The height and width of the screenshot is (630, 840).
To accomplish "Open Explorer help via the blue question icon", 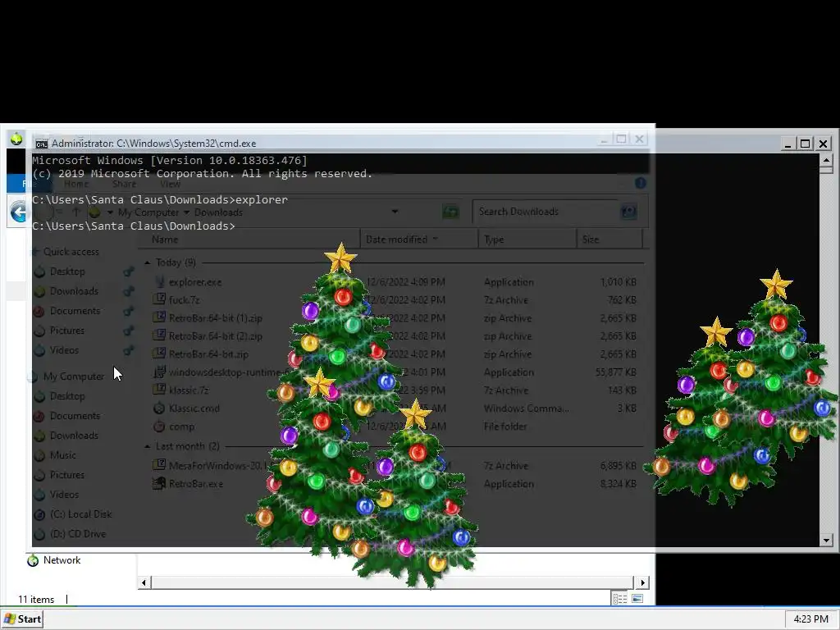I will coord(640,183).
